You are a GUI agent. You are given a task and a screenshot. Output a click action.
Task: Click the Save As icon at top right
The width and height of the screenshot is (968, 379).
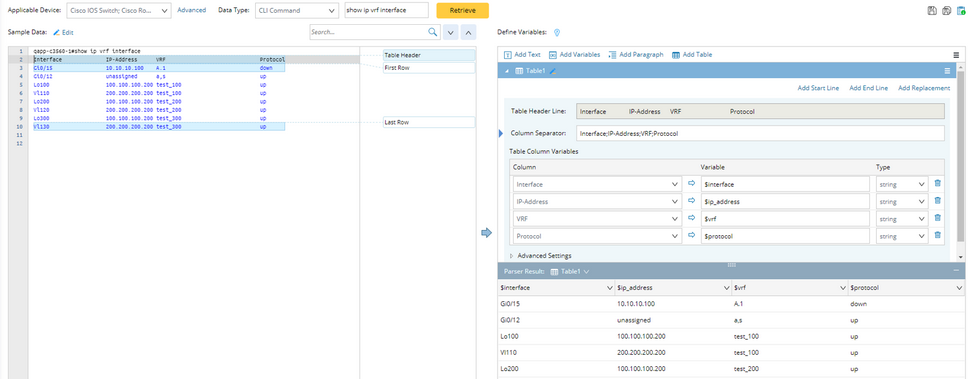pos(946,11)
